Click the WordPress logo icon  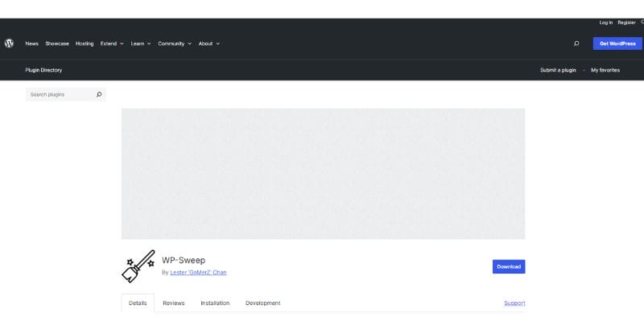coord(9,43)
